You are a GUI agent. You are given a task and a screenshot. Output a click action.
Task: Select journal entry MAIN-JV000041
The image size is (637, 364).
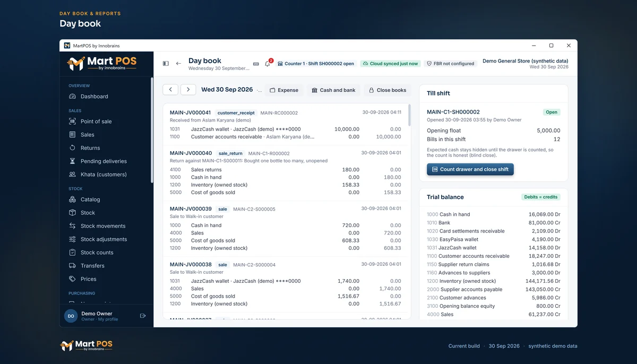pyautogui.click(x=190, y=112)
